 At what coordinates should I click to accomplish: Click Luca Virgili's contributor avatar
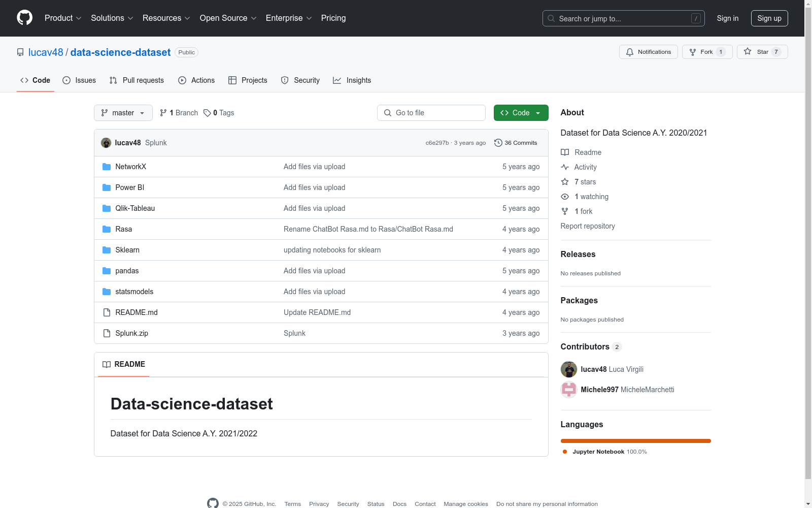coord(569,369)
